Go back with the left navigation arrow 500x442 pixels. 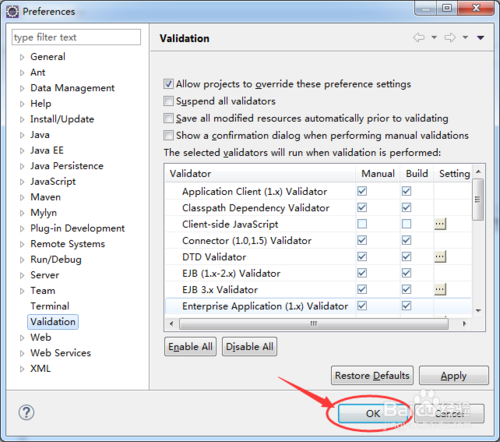click(x=419, y=37)
